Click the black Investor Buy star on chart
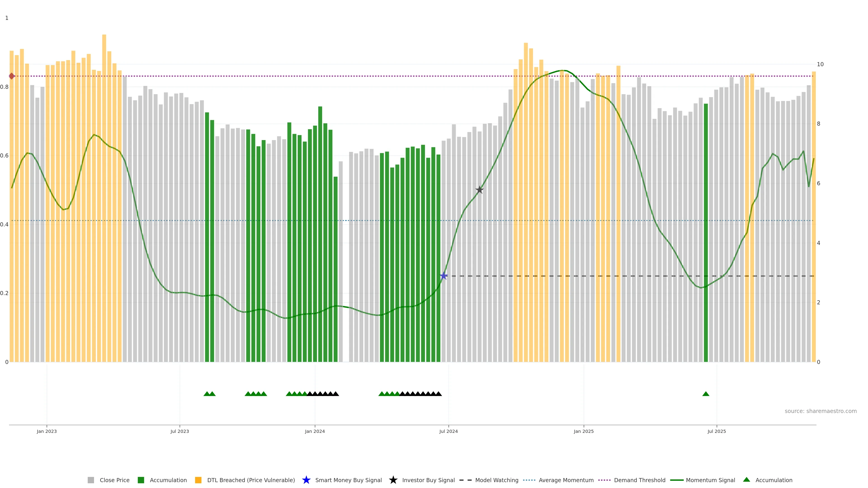Viewport: 868px width, 488px height. pyautogui.click(x=479, y=190)
